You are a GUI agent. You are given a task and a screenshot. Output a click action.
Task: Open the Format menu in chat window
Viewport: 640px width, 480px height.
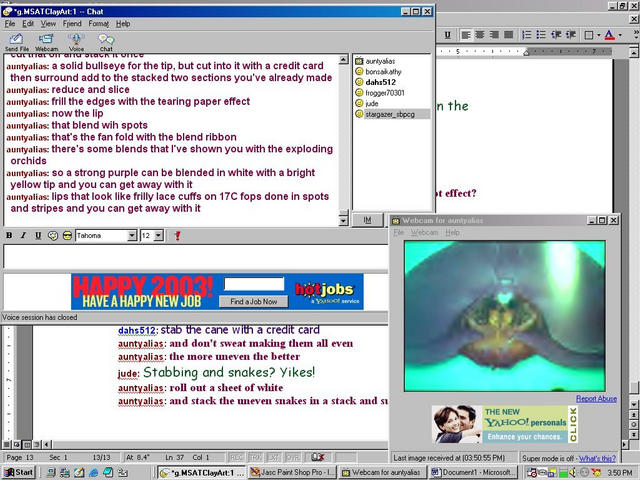click(99, 24)
